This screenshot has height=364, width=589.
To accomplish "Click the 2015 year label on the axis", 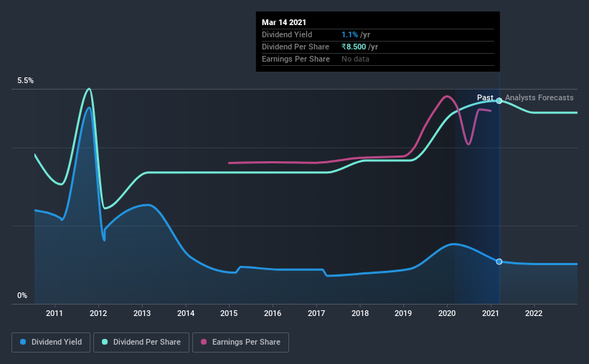I will (x=229, y=313).
